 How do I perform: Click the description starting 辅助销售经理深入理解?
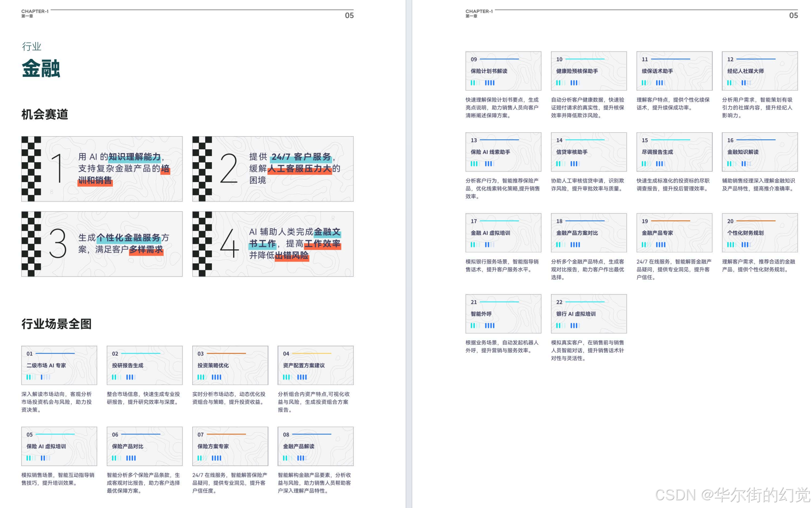[759, 185]
